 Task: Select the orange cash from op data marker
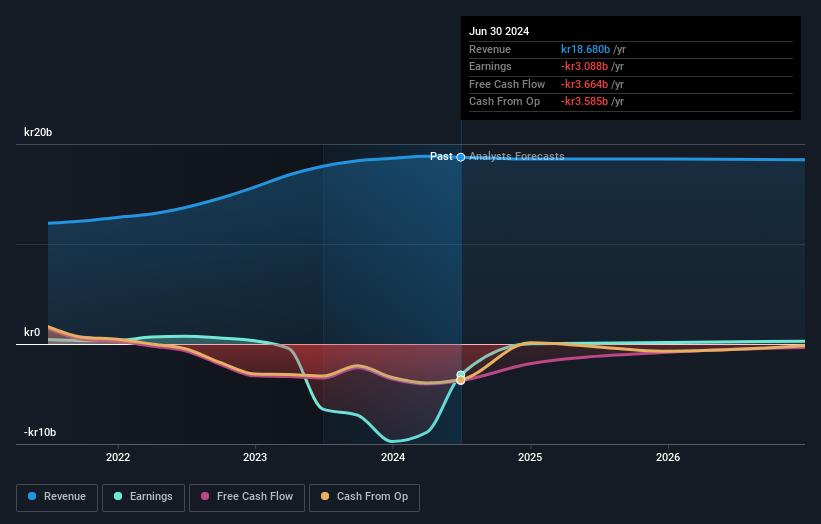(461, 381)
